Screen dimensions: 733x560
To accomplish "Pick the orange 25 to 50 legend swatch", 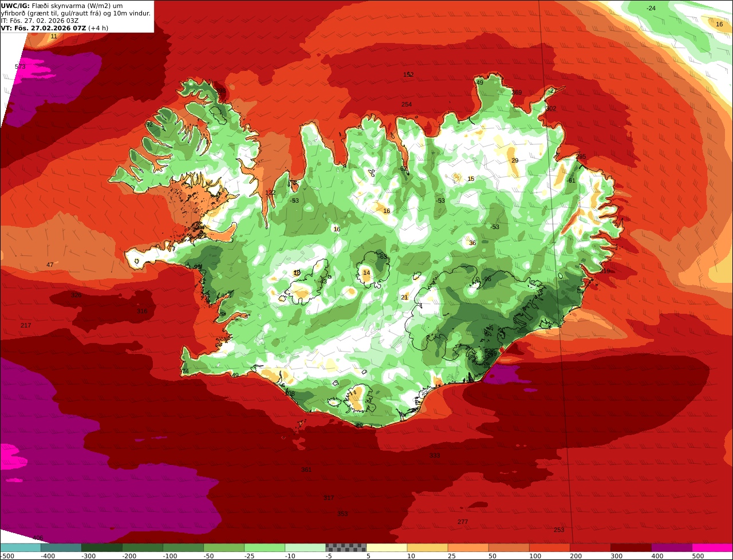I will (468, 547).
